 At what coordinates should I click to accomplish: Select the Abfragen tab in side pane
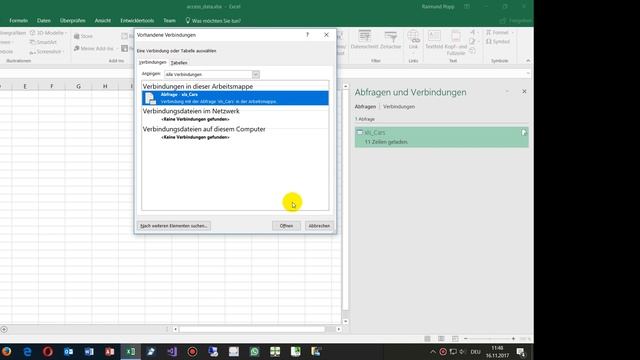(x=365, y=107)
